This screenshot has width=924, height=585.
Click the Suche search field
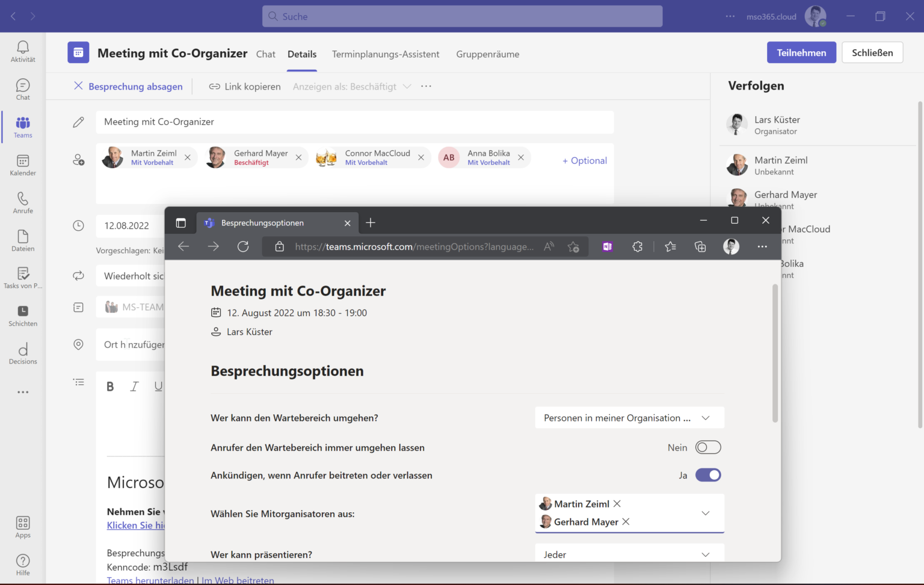(x=462, y=16)
